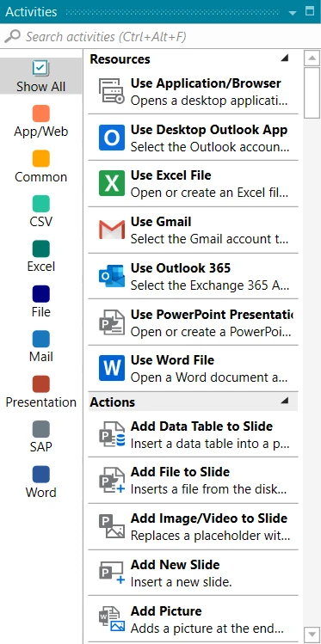
Task: Select the Use Application/Browser activity title
Action: tap(206, 83)
